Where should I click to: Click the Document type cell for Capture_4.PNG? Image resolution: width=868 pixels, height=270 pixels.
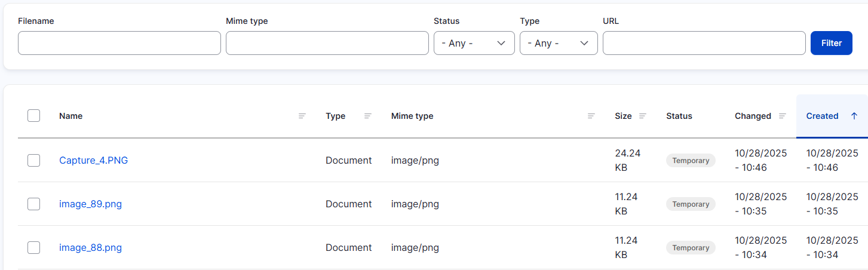click(x=349, y=160)
